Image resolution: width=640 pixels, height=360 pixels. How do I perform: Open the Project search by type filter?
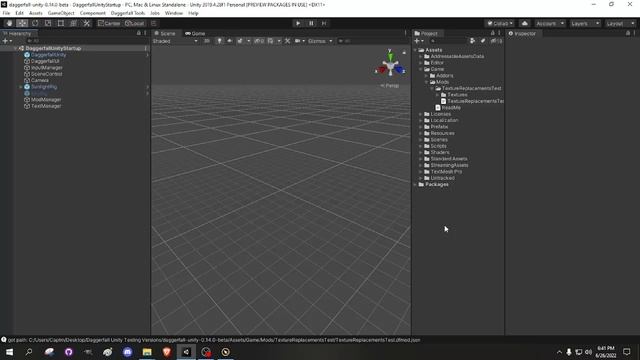tap(473, 41)
